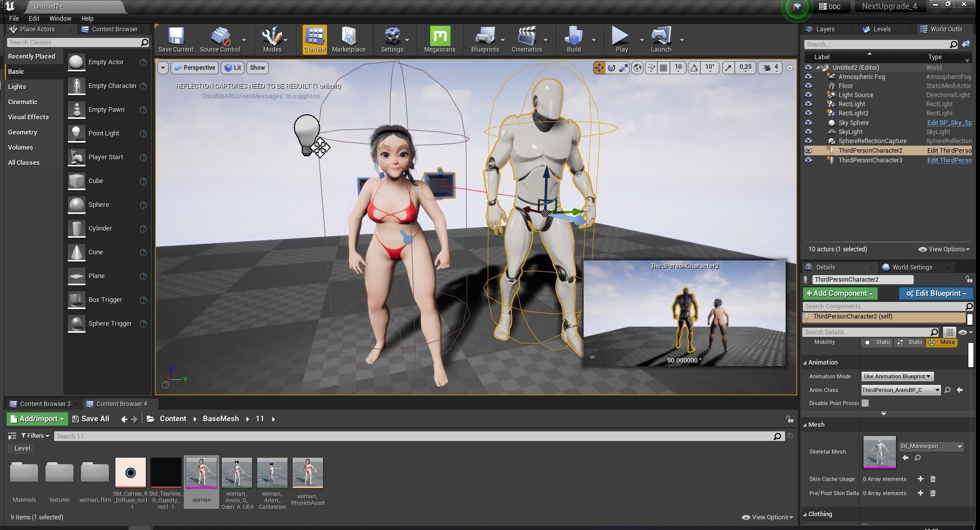Click the Add/Import button
The height and width of the screenshot is (530, 980).
pos(37,419)
